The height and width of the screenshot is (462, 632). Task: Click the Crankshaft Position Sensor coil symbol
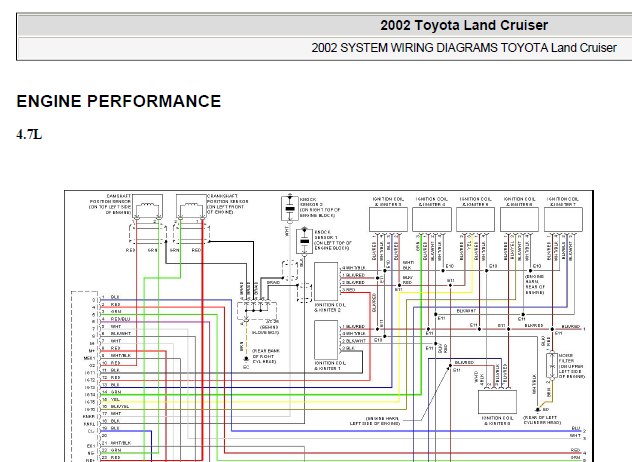tap(191, 207)
